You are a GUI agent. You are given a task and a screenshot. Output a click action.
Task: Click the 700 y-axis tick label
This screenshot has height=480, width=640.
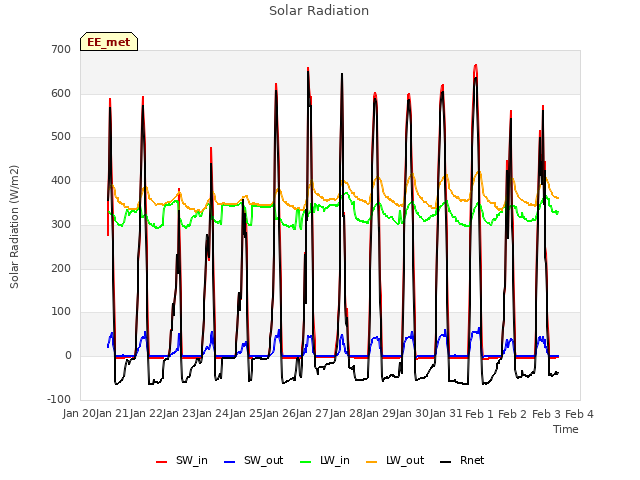[61, 49]
